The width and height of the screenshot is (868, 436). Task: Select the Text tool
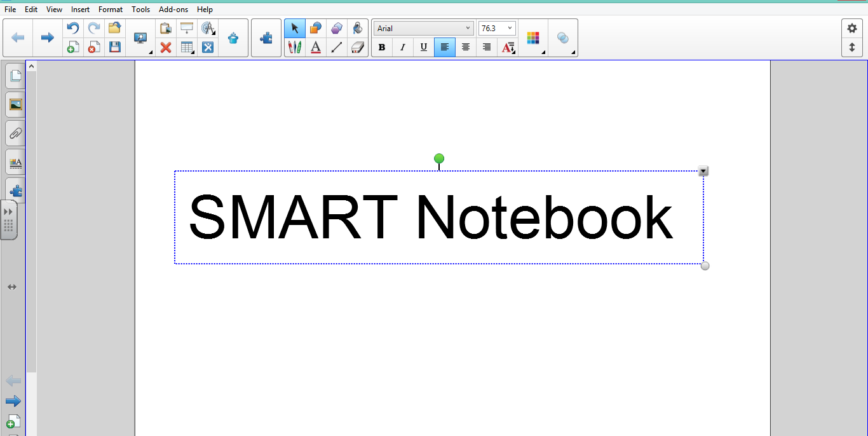click(x=316, y=47)
